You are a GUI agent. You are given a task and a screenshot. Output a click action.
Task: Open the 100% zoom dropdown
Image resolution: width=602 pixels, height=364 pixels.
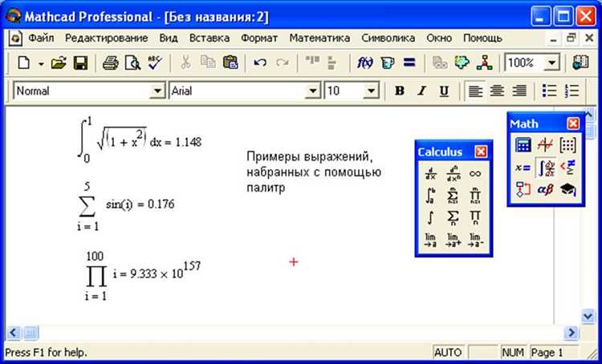(x=551, y=63)
